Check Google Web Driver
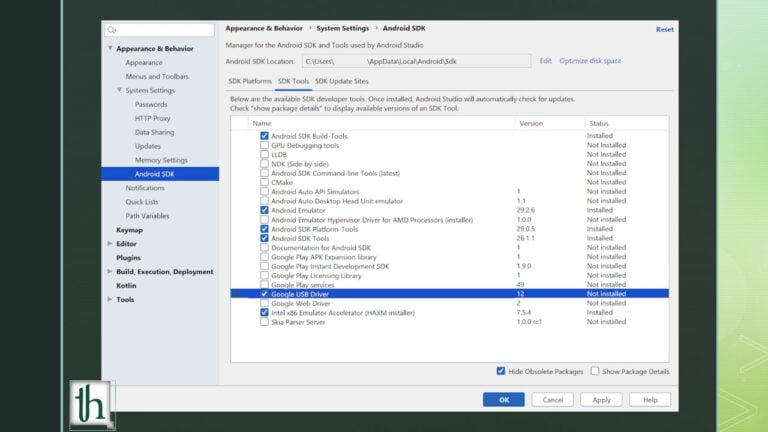The image size is (768, 432). 264,303
